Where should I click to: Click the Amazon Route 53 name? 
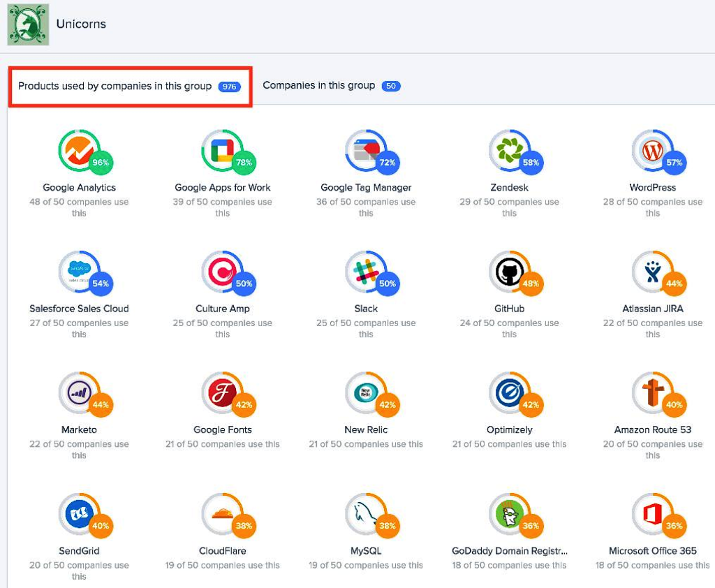pos(653,429)
